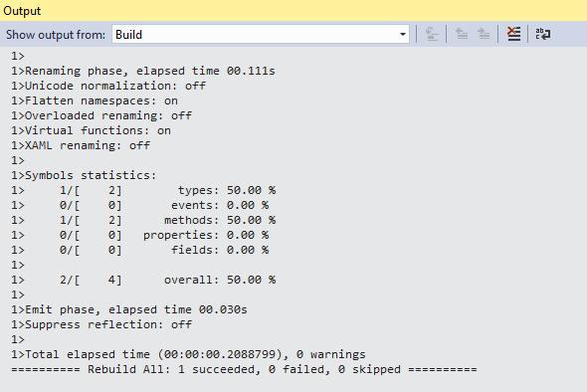Click the Clear All output icon
Viewport: 587px width, 392px height.
(513, 34)
